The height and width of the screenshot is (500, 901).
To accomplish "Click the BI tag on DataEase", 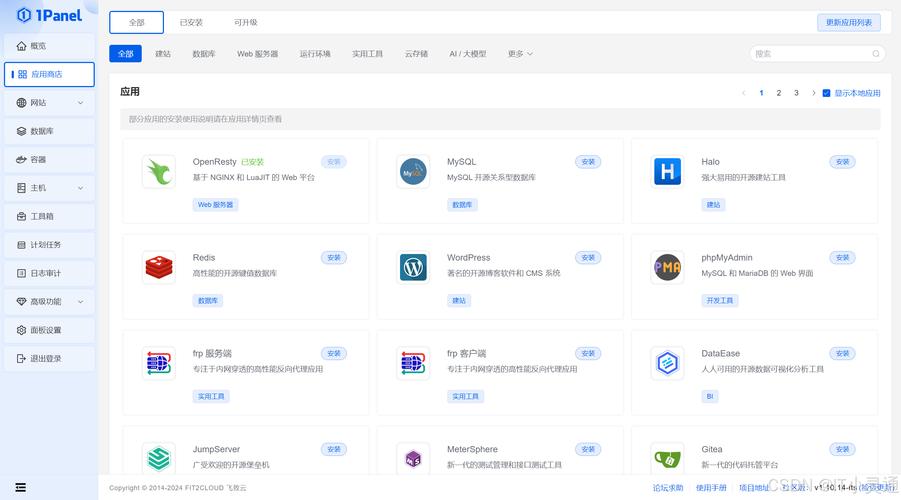I will 710,397.
